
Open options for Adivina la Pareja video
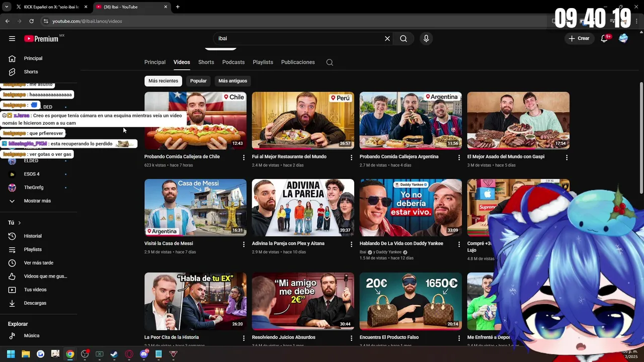[352, 244]
